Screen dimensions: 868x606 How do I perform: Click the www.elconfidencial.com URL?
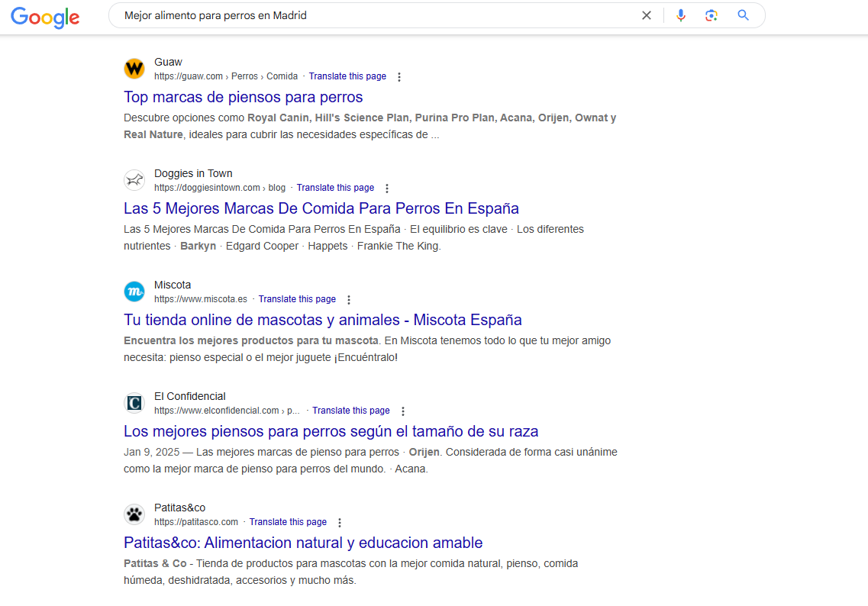pyautogui.click(x=227, y=411)
